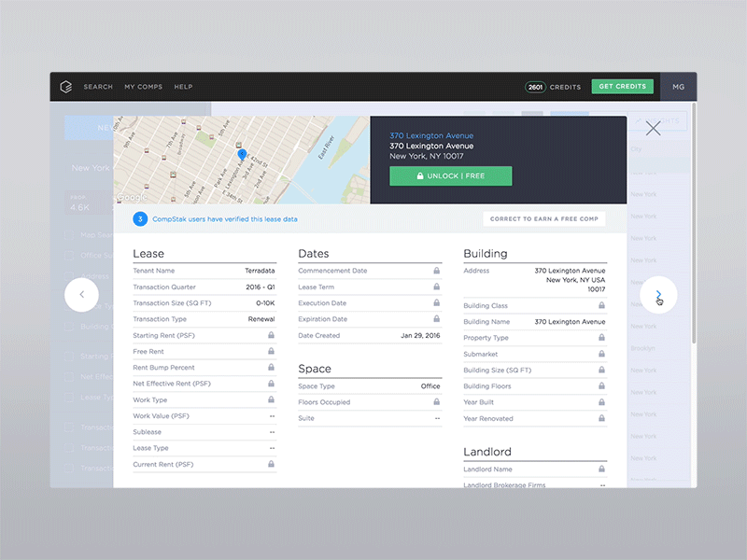Open MY COMPS from the top bar
Screen dimensions: 747x560
pyautogui.click(x=143, y=86)
